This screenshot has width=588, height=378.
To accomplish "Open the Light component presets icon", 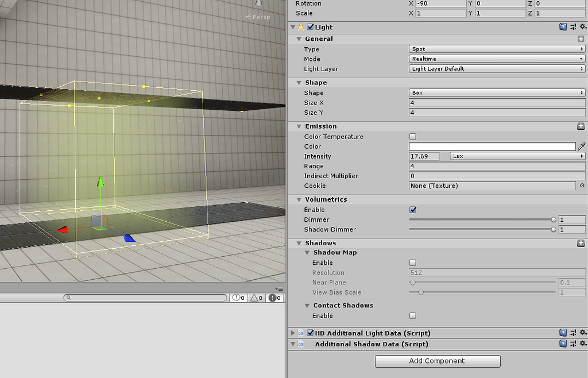I will coord(573,26).
